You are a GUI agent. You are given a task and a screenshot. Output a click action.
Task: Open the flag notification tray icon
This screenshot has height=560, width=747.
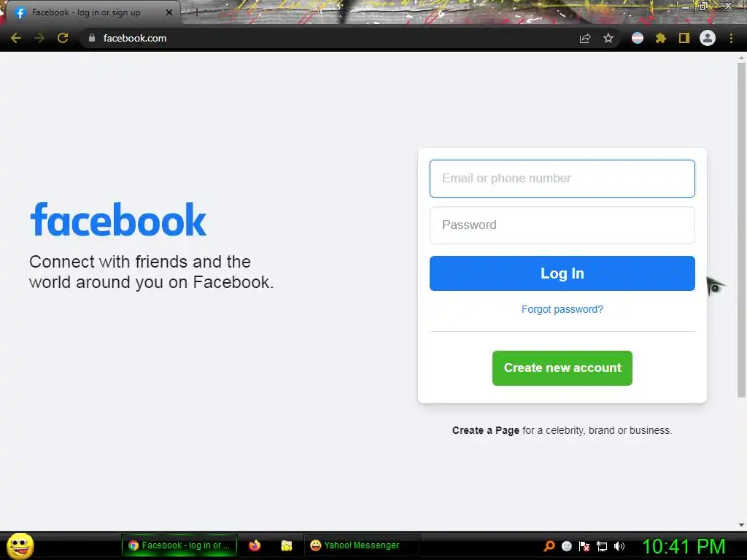click(584, 546)
